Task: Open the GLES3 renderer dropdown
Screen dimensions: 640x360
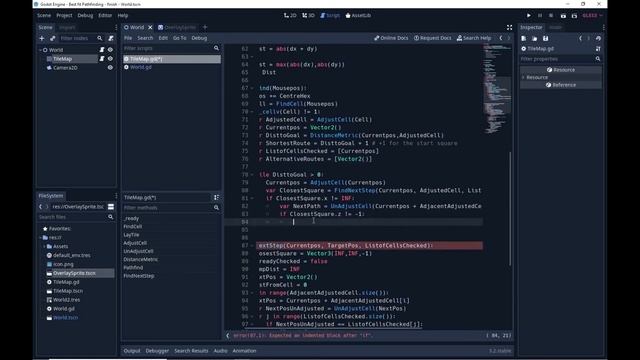Action: tap(592, 16)
